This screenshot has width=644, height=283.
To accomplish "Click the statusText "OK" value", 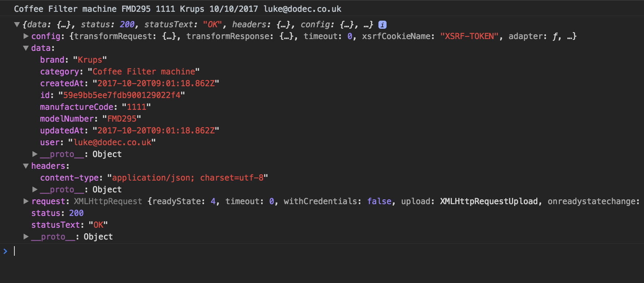I will click(98, 225).
